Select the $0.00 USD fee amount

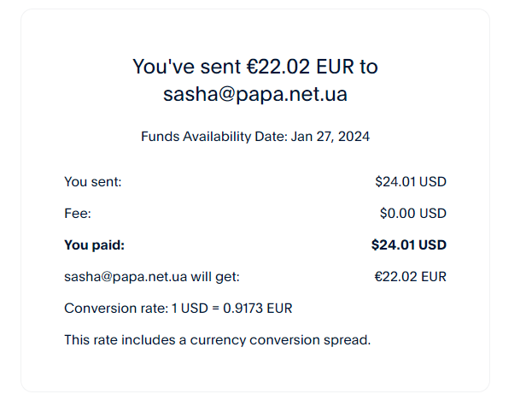coord(413,213)
